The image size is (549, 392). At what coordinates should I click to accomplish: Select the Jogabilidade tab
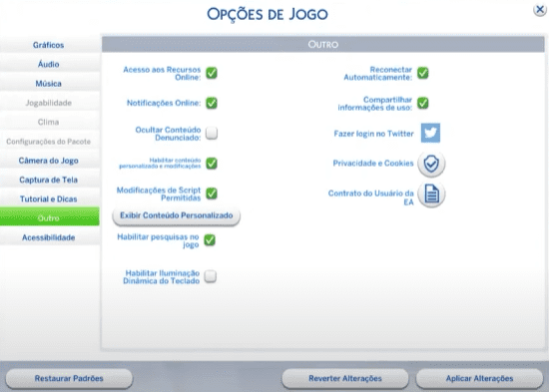pyautogui.click(x=49, y=103)
